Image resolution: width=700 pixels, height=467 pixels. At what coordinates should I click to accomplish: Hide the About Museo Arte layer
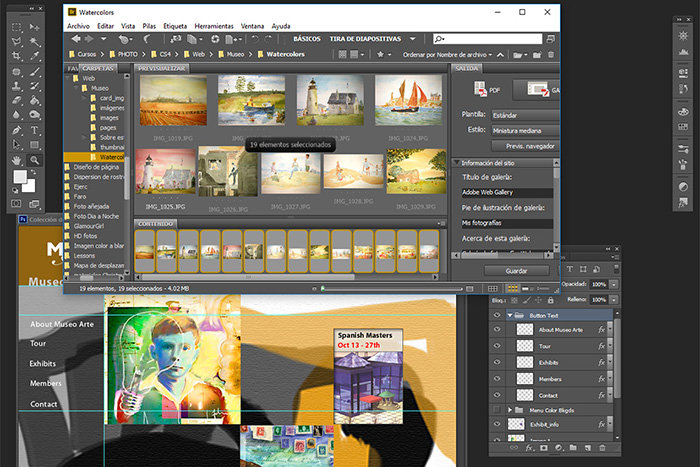(497, 329)
